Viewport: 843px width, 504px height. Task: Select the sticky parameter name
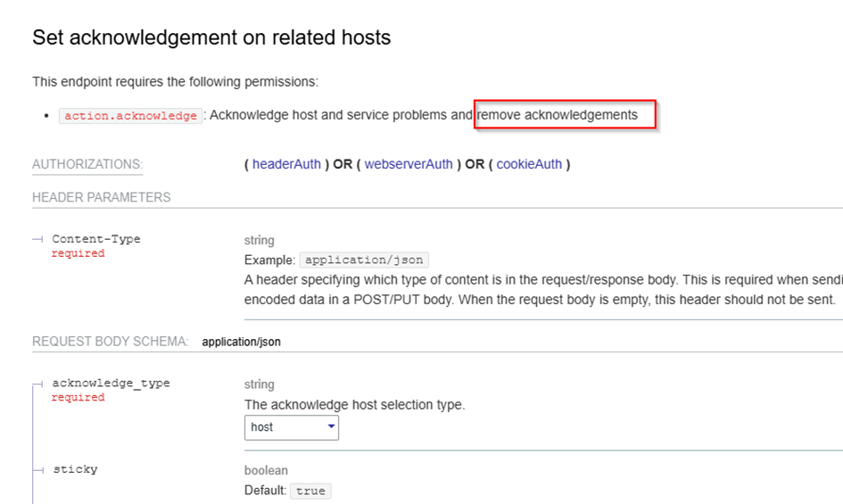point(75,469)
